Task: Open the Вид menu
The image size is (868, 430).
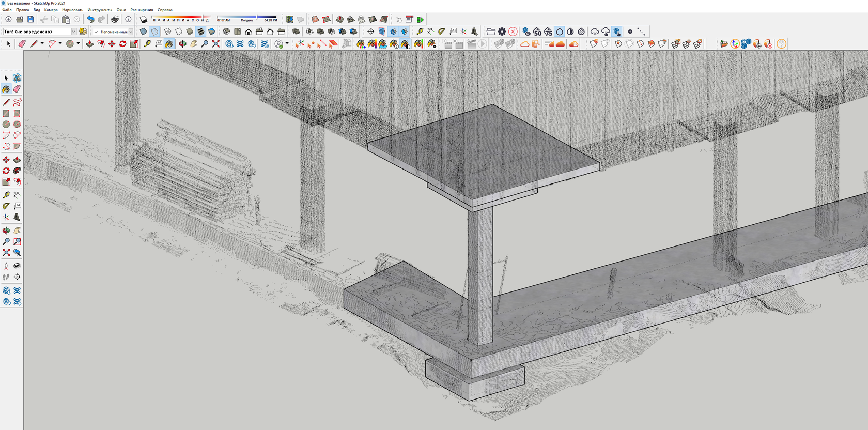Action: (x=37, y=10)
